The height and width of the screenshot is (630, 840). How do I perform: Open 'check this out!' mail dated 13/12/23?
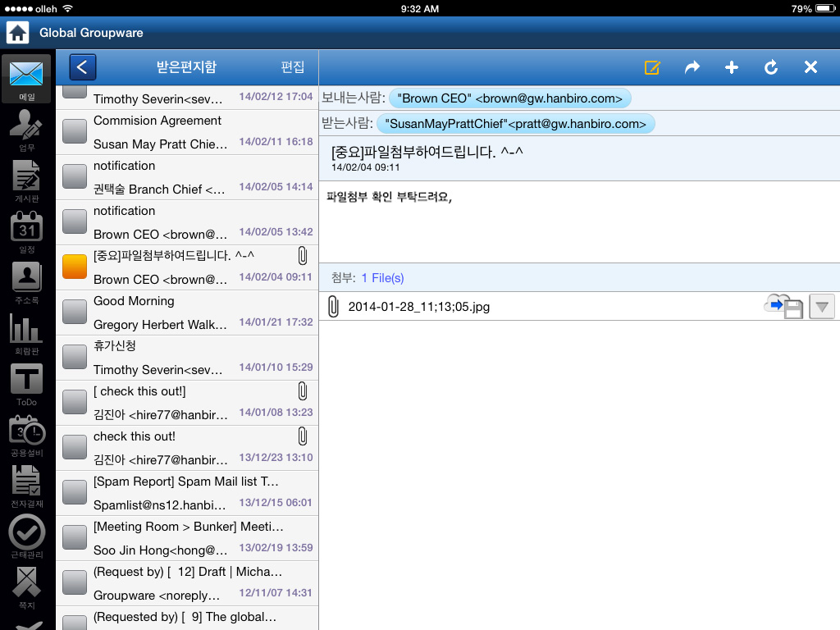[187, 449]
